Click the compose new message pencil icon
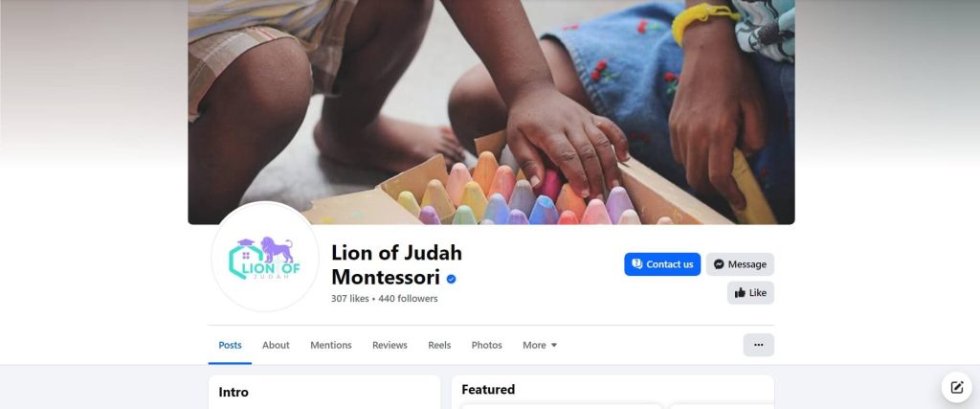The width and height of the screenshot is (980, 409). click(957, 387)
